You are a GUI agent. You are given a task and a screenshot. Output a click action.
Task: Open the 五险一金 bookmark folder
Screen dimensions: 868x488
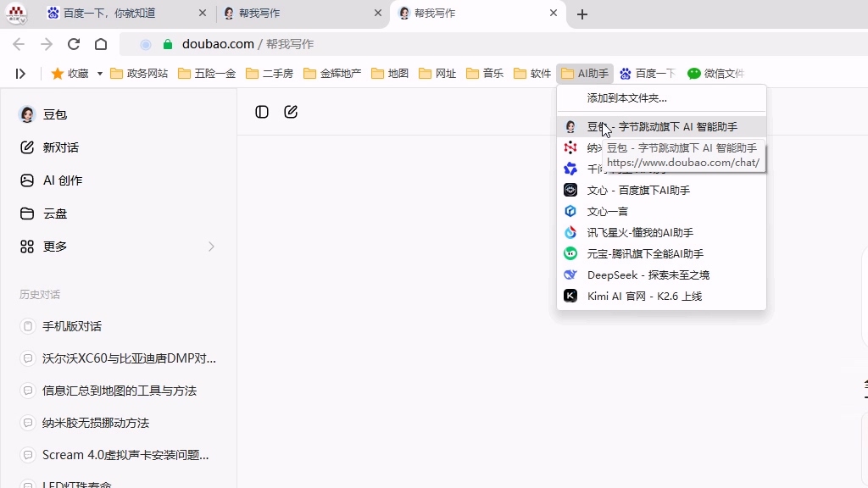[207, 74]
